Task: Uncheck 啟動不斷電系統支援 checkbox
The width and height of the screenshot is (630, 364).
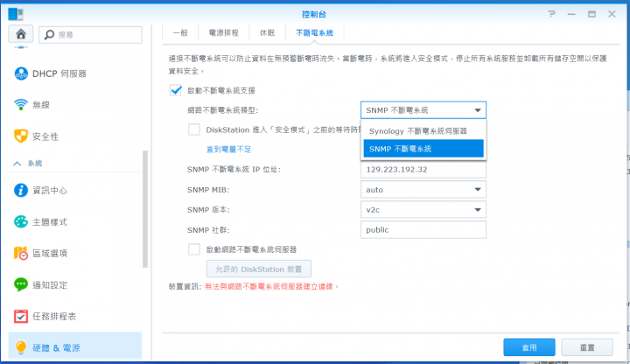Action: pyautogui.click(x=176, y=90)
